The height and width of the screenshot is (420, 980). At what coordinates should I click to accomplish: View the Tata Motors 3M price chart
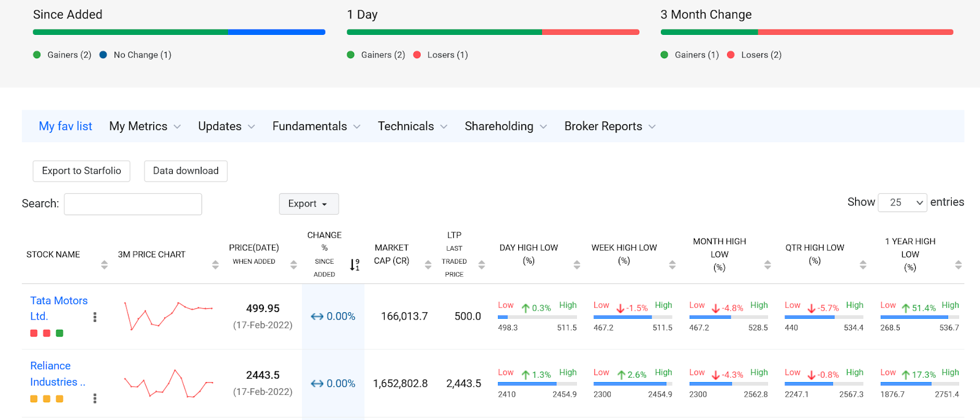coord(168,315)
